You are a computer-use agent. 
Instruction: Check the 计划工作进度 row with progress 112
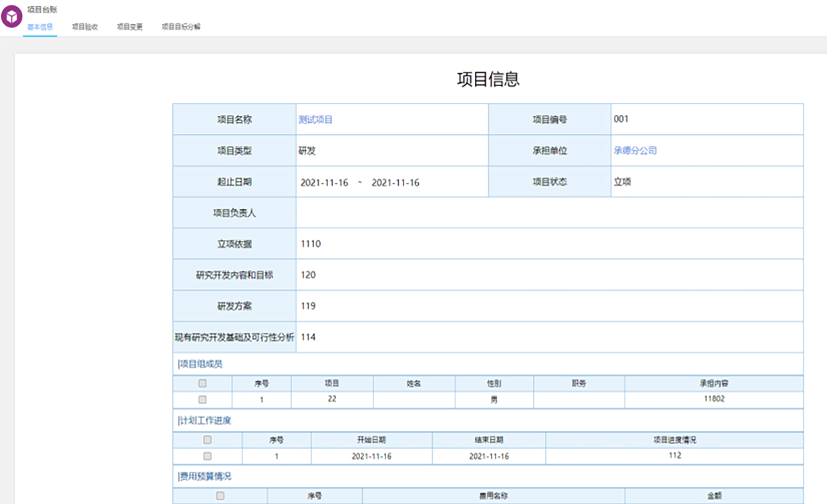pos(207,456)
